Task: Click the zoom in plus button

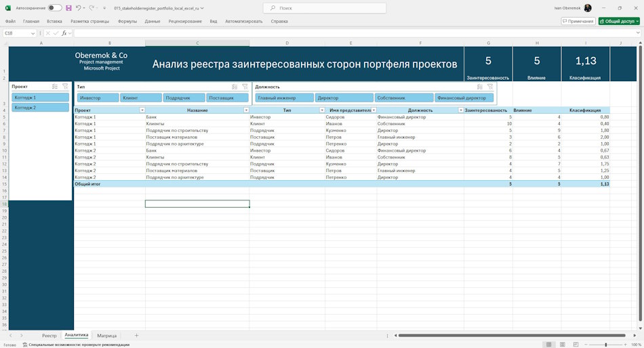Action: tap(625, 345)
